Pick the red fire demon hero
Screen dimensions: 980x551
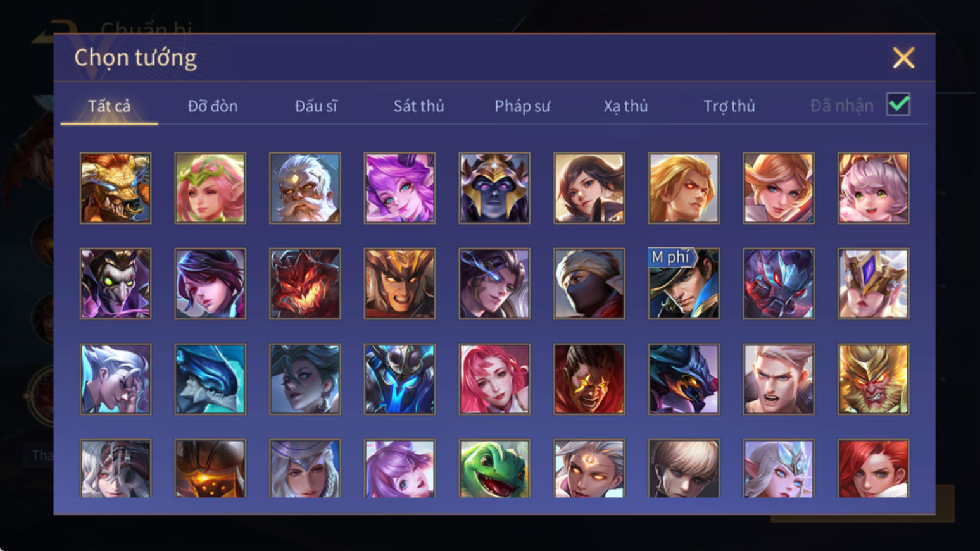pyautogui.click(x=305, y=283)
